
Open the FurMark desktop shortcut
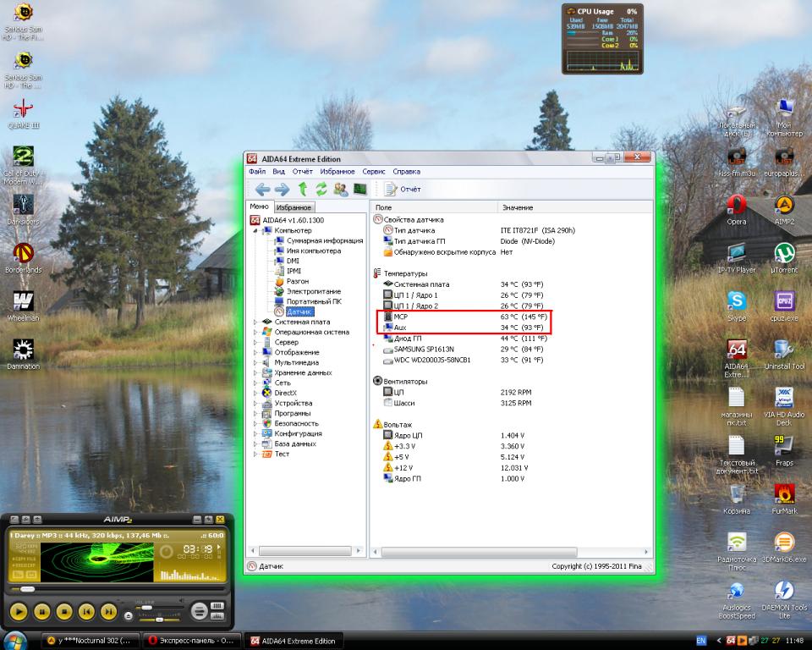784,499
